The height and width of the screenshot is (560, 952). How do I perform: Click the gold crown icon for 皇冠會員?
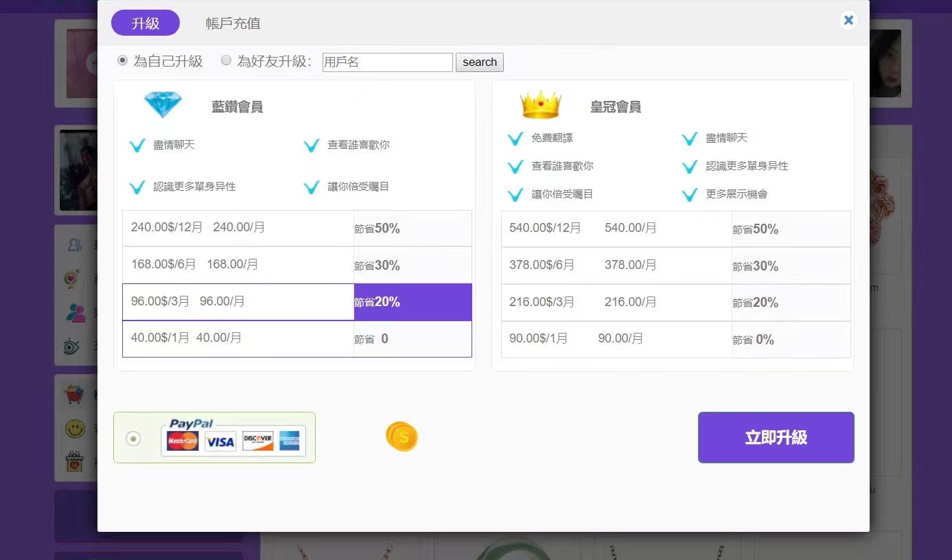541,105
